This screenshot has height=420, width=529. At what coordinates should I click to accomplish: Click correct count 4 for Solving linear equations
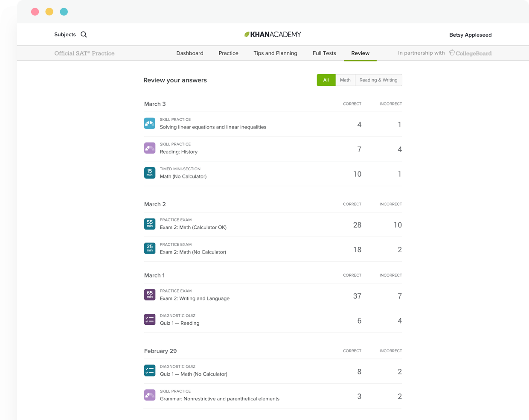(359, 125)
